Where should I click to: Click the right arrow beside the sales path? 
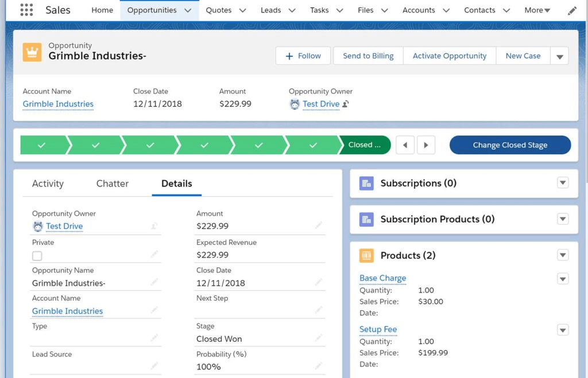coord(425,145)
